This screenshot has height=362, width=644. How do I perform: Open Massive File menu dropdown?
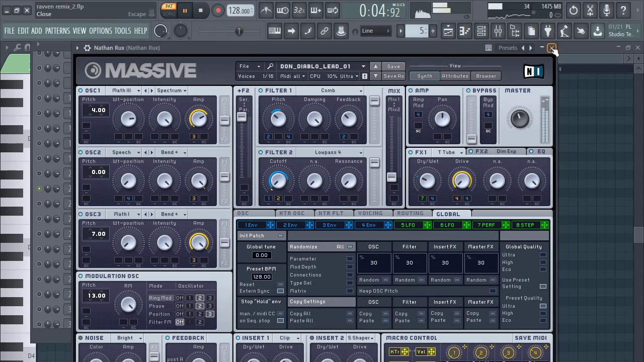(250, 66)
